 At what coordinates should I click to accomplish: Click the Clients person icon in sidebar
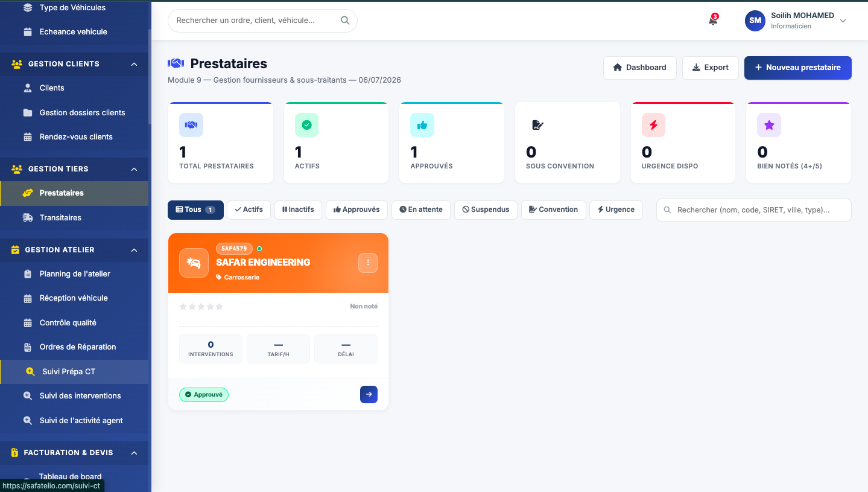point(28,88)
